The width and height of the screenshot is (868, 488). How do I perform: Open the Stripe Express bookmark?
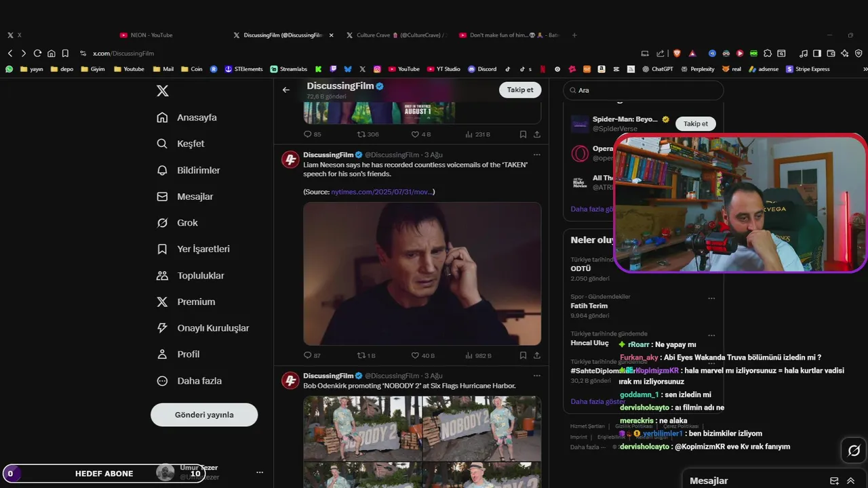point(808,69)
